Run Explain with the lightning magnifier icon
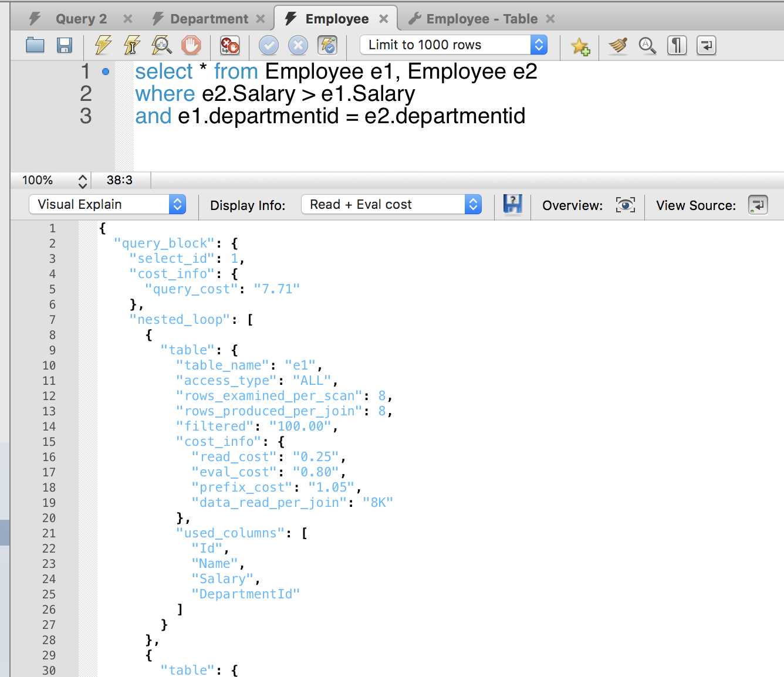Viewport: 784px width, 677px height. (x=161, y=45)
